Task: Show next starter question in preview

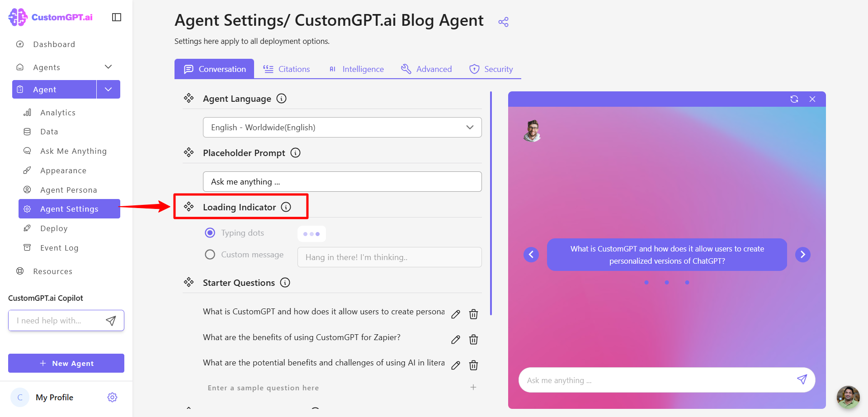Action: click(803, 255)
